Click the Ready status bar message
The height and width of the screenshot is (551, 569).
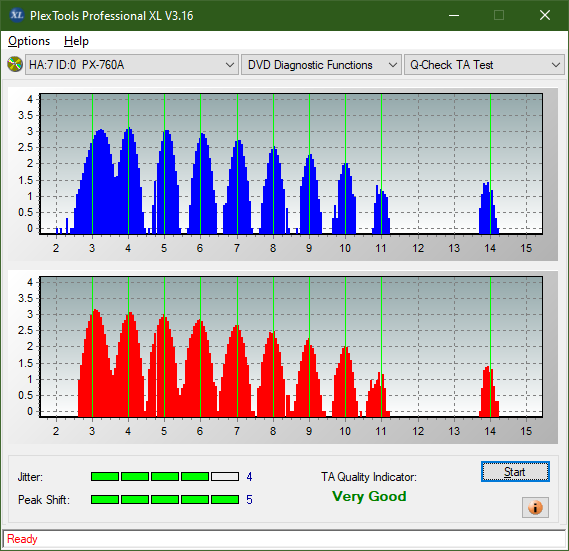pos(22,539)
